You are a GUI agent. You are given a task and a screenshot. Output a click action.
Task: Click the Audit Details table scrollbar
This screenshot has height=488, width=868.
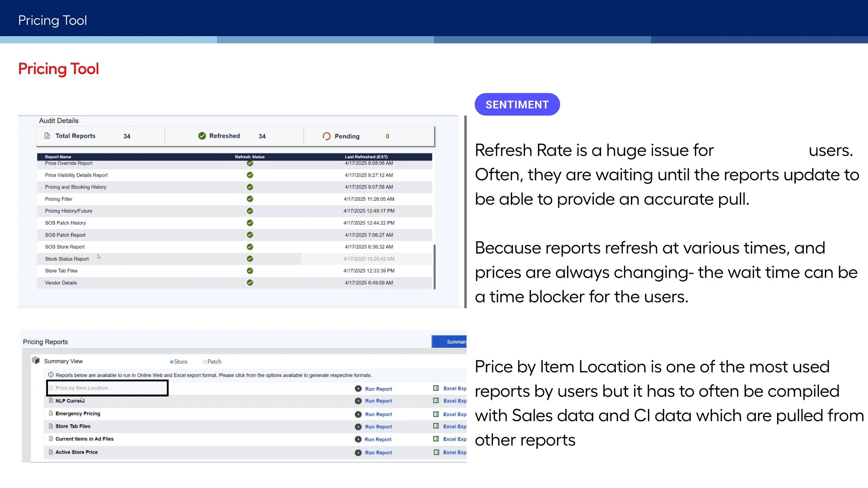434,266
